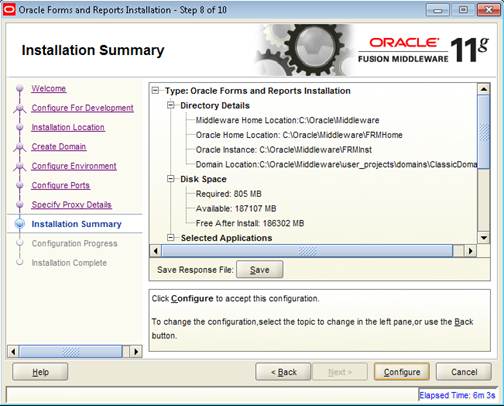504x406 pixels.
Task: Click the Installation Summary active step icon
Action: [20, 224]
